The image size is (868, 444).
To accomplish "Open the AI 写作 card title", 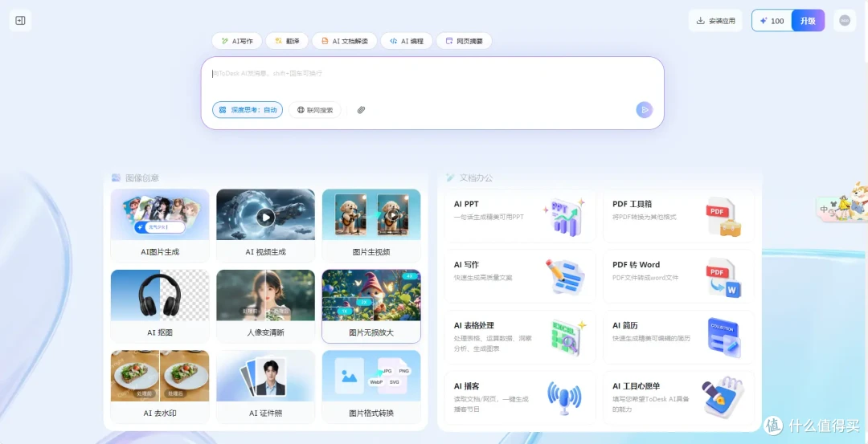I will [x=466, y=265].
